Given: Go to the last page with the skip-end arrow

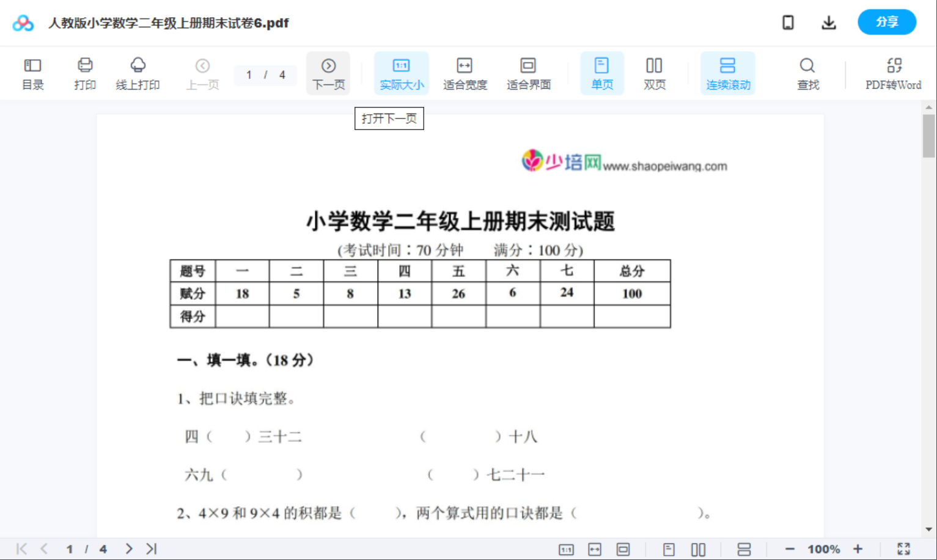Looking at the screenshot, I should pos(150,548).
